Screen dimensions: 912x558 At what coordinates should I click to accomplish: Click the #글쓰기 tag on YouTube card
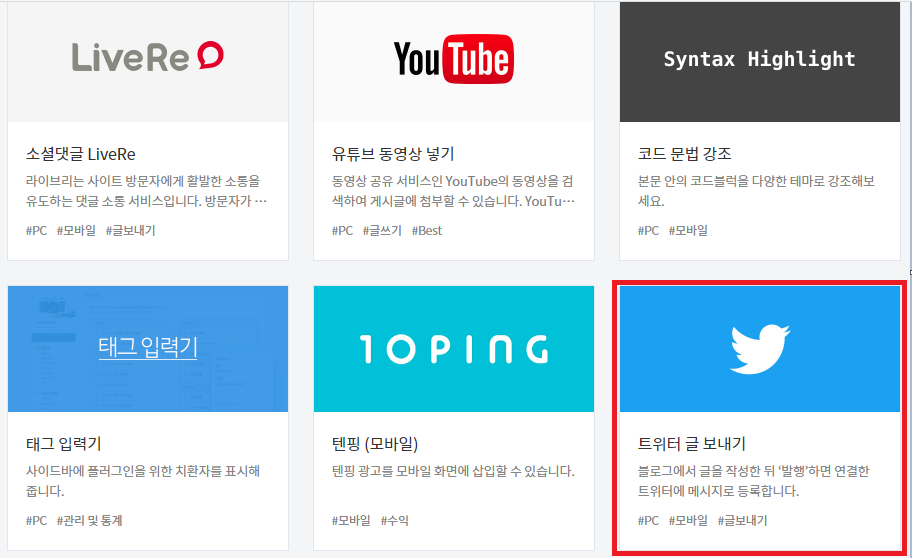pos(382,230)
